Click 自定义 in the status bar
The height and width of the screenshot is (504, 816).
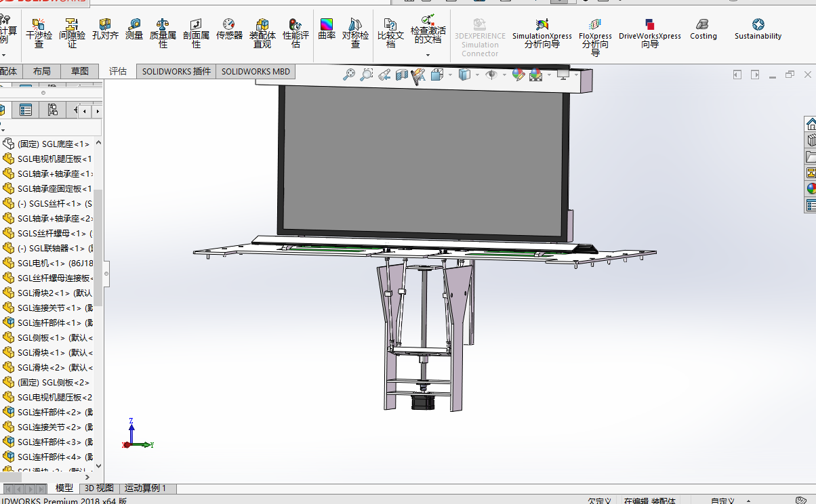[722, 501]
